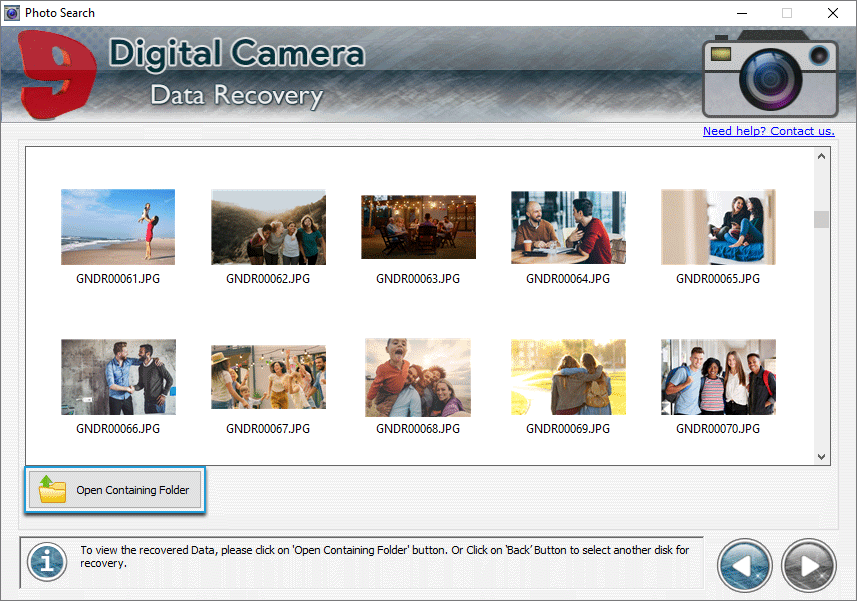The height and width of the screenshot is (601, 857).
Task: Select the GNDR00070.JPG students thumbnail
Action: click(718, 377)
